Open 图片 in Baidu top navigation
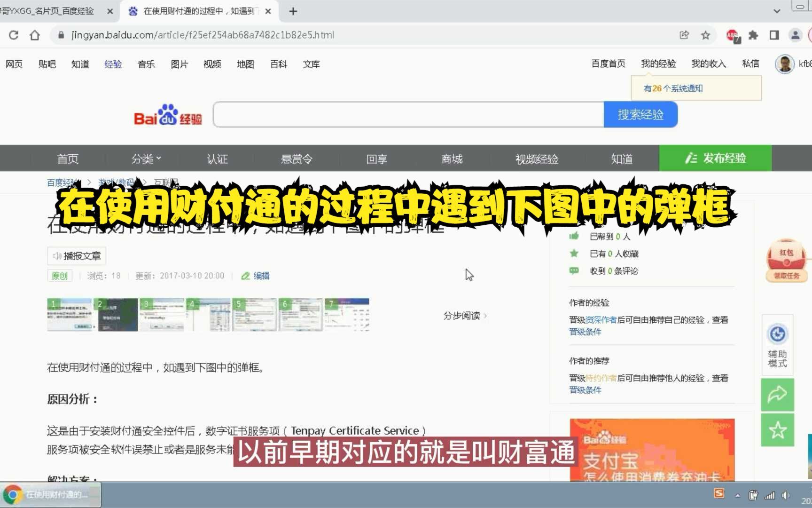Screen dimensions: 812x508 pos(179,64)
